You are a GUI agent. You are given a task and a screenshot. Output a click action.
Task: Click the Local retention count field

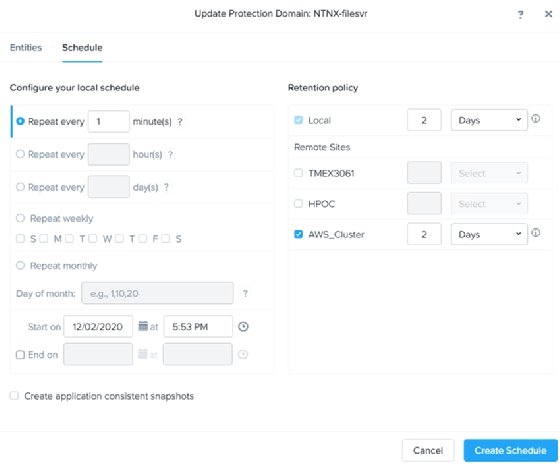point(424,120)
